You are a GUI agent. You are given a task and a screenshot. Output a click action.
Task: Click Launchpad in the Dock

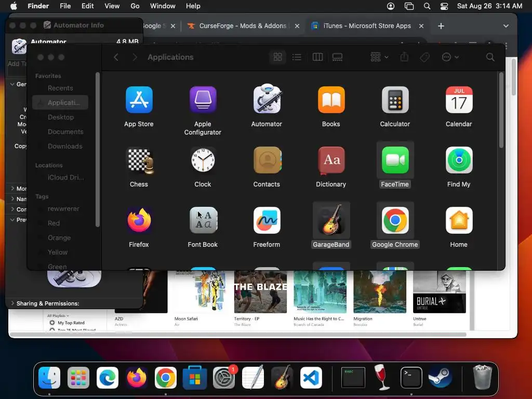click(x=78, y=378)
